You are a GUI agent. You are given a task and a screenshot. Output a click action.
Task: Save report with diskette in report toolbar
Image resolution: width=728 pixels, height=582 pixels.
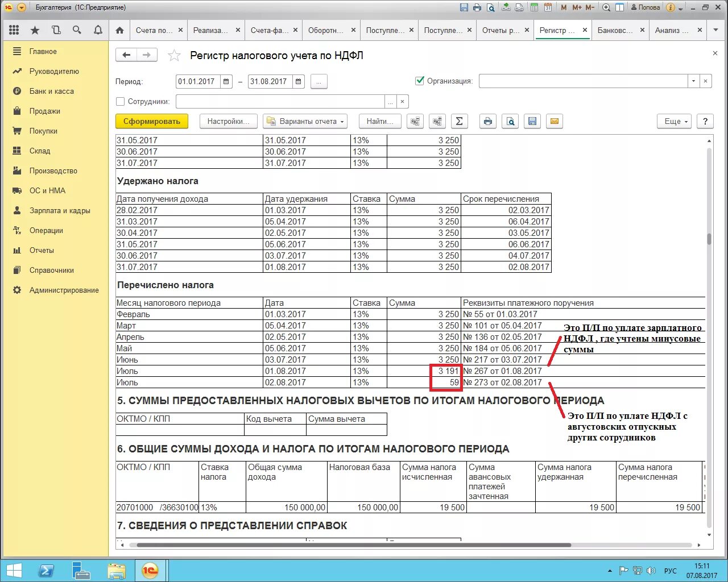click(x=532, y=121)
